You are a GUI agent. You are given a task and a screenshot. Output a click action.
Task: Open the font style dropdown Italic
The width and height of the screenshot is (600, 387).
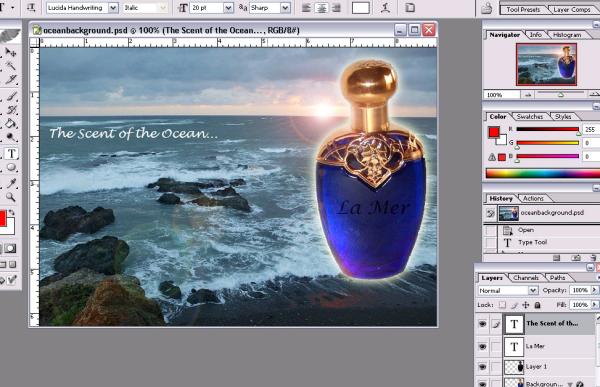[163, 8]
